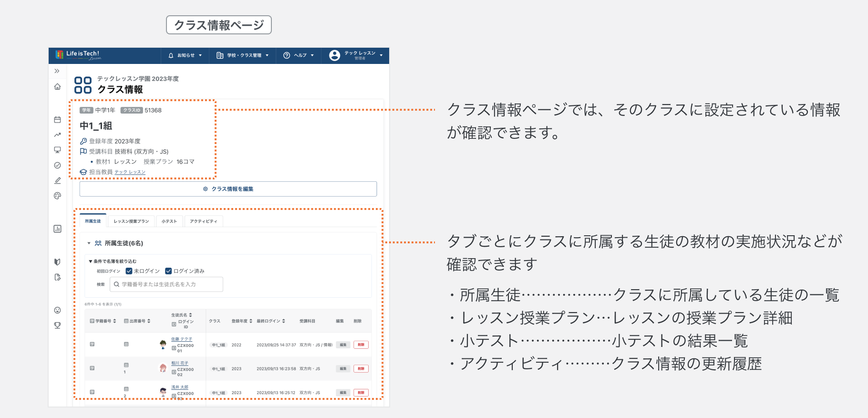The height and width of the screenshot is (418, 868).
Task: Click 編集 button for 佐藤 テク子
Action: (x=343, y=345)
